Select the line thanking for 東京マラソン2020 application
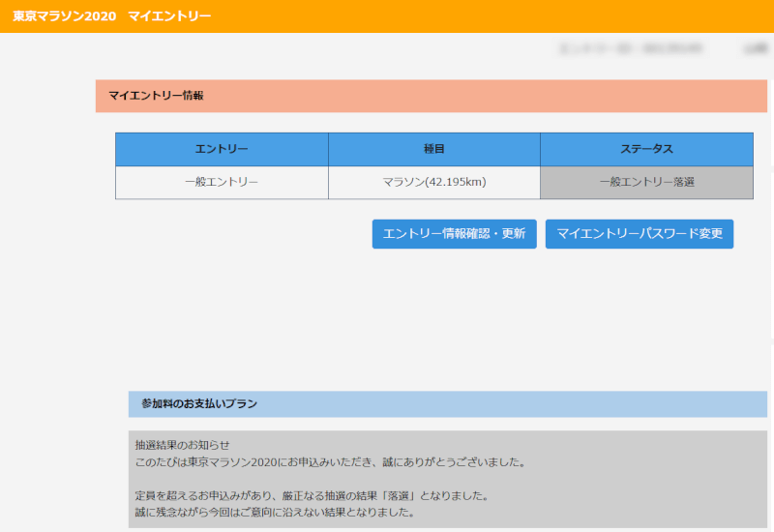The height and width of the screenshot is (532, 774). click(331, 462)
